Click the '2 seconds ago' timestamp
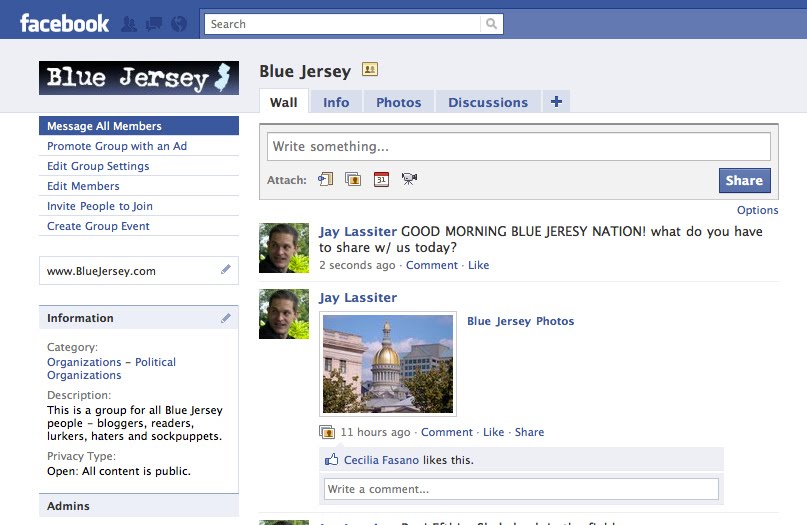This screenshot has height=525, width=807. point(357,265)
